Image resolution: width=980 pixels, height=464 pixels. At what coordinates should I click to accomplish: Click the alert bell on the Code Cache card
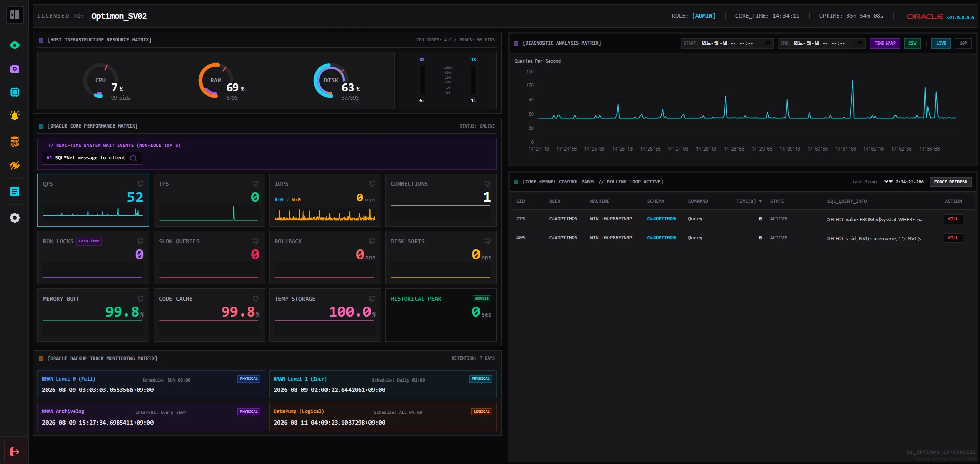[256, 299]
